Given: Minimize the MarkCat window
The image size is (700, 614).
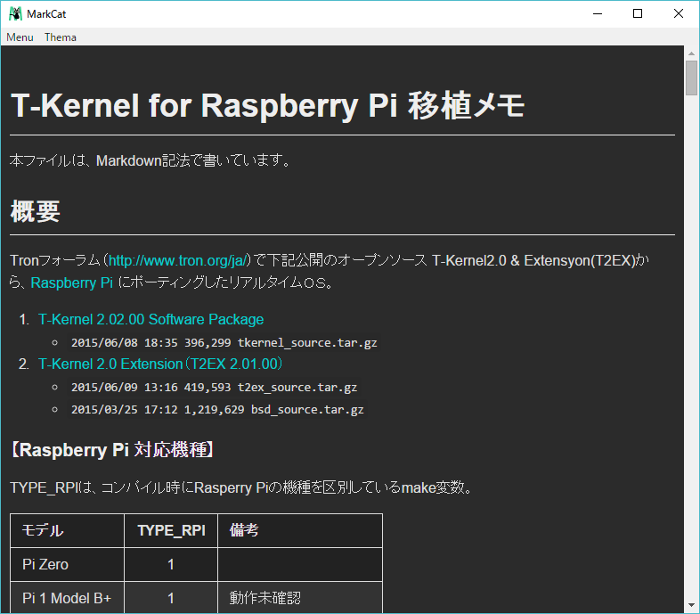Looking at the screenshot, I should point(598,14).
